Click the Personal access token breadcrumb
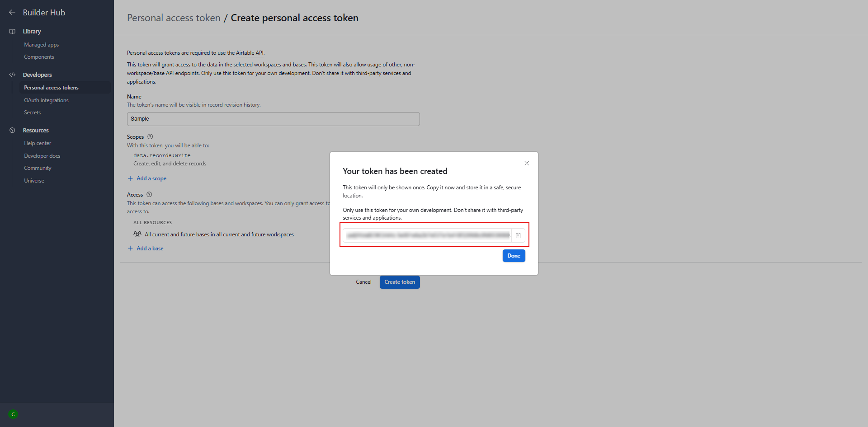Image resolution: width=868 pixels, height=427 pixels. click(x=174, y=18)
